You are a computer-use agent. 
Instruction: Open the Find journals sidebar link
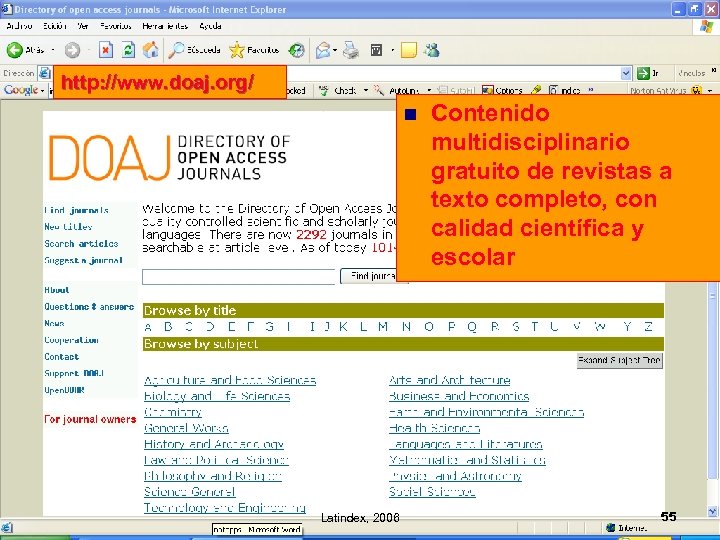click(76, 210)
